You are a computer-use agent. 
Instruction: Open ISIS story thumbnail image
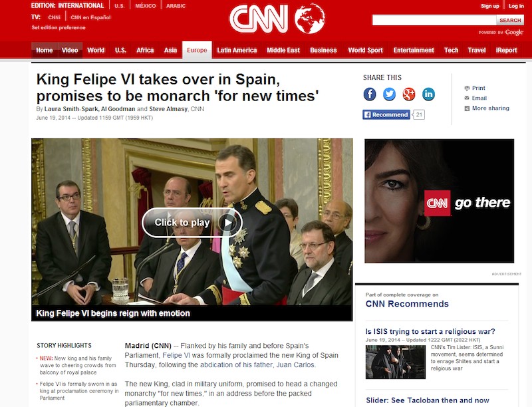click(395, 362)
